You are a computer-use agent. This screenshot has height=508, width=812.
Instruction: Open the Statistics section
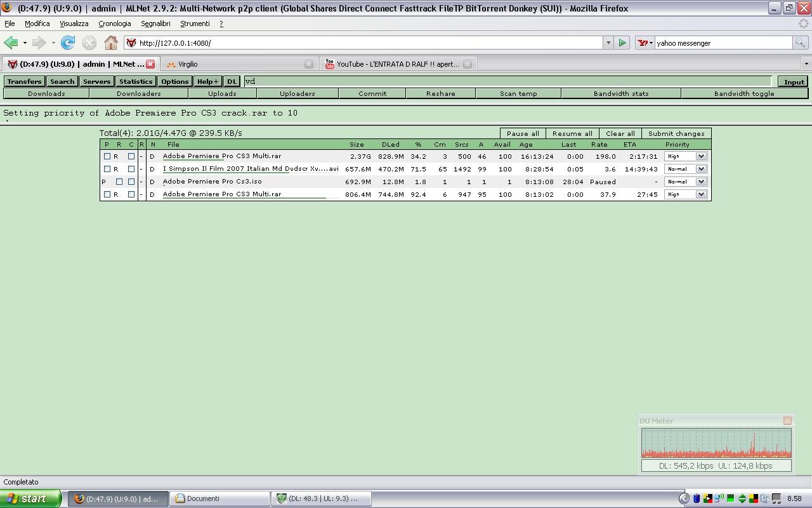click(136, 81)
